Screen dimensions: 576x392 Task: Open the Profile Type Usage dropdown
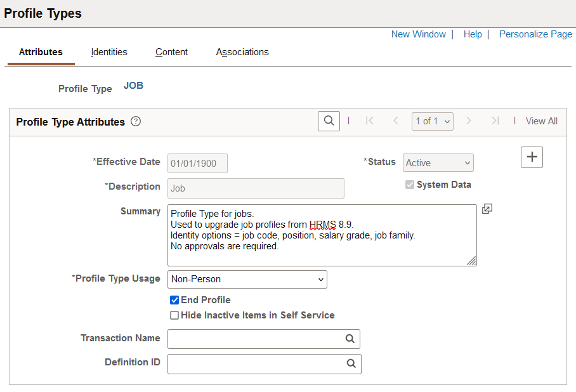[247, 279]
